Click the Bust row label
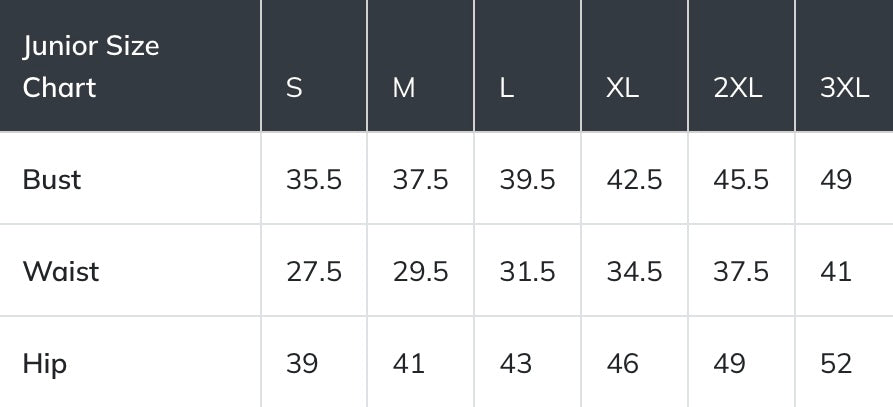 (x=52, y=180)
